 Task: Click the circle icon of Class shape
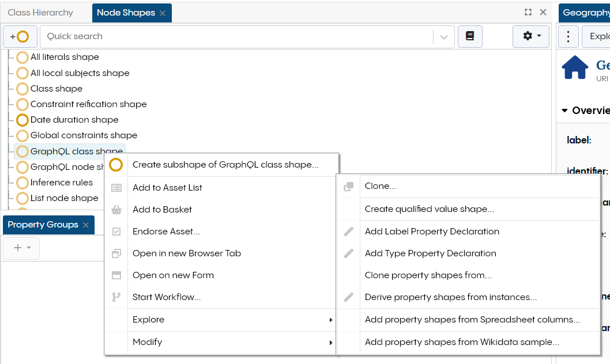22,89
